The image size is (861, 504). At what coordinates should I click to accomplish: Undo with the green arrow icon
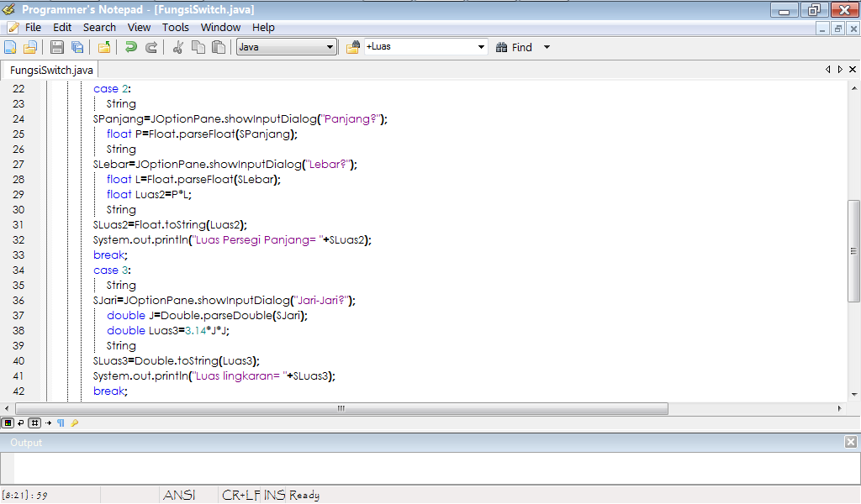click(130, 47)
